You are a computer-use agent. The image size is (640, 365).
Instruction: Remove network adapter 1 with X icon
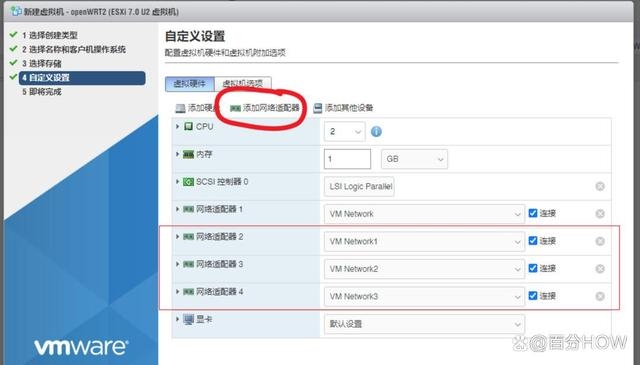(600, 214)
